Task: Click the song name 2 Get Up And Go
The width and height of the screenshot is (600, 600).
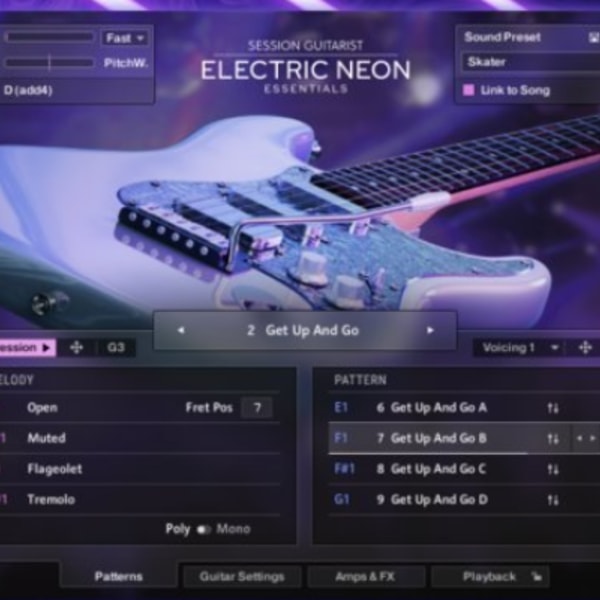Action: pyautogui.click(x=303, y=330)
